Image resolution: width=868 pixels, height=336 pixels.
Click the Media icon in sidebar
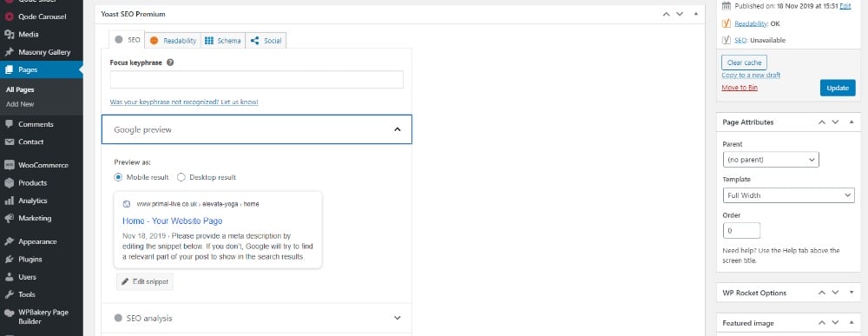9,35
